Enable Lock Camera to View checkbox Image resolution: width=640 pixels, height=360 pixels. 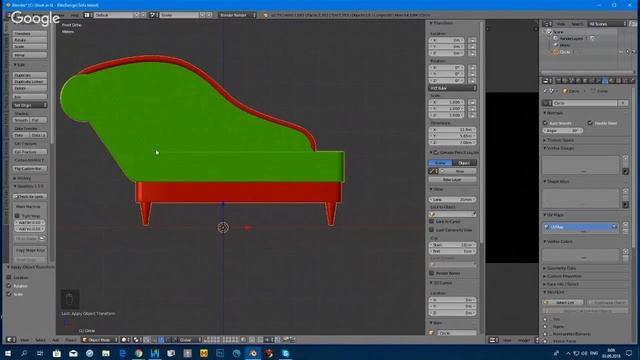(431, 230)
